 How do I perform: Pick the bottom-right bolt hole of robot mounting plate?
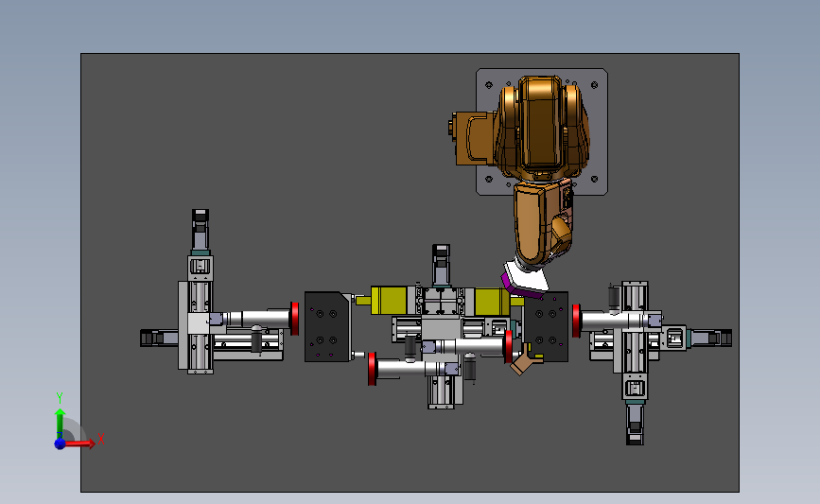[595, 180]
